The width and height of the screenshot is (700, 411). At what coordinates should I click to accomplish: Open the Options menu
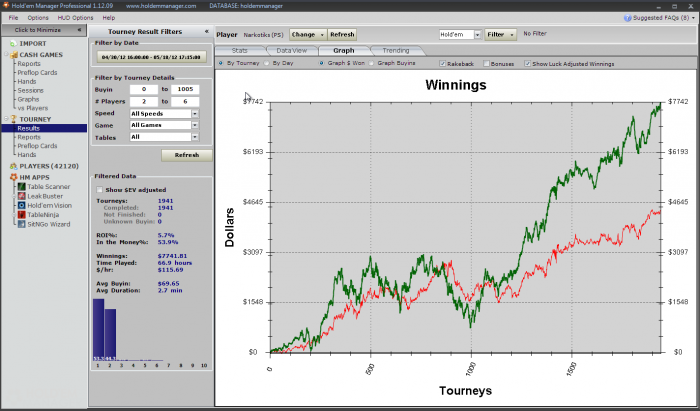pos(38,18)
